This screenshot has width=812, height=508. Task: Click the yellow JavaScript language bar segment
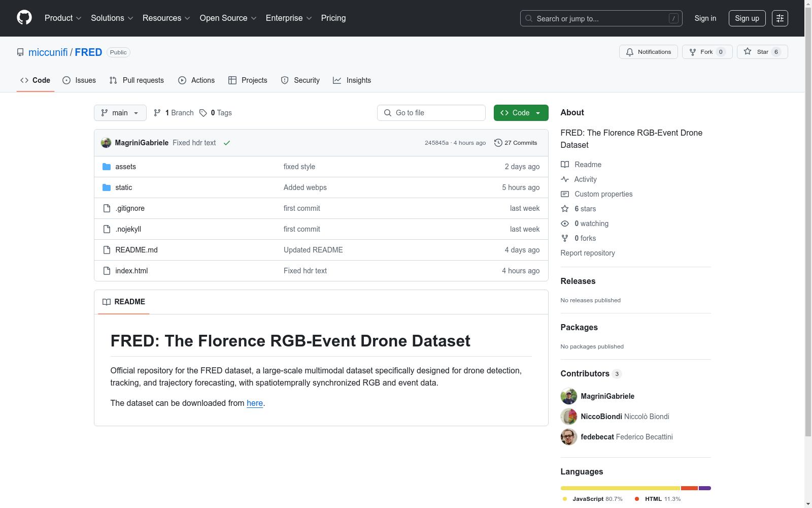point(620,488)
